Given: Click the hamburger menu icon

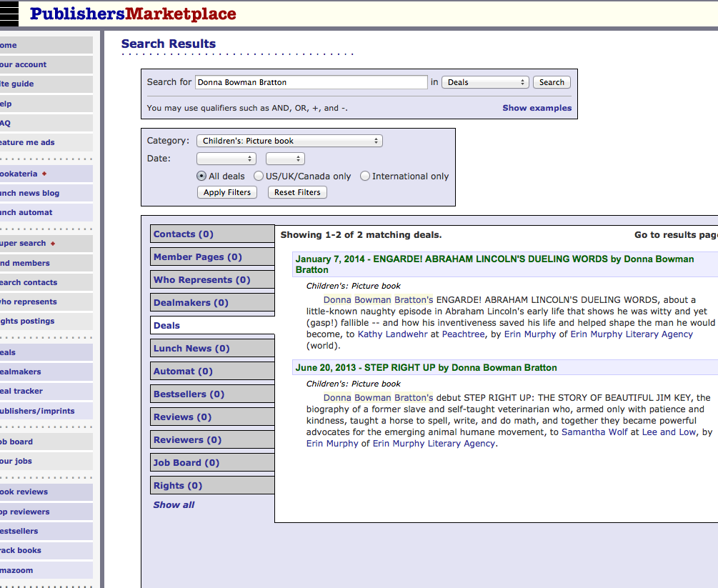Looking at the screenshot, I should [x=9, y=14].
